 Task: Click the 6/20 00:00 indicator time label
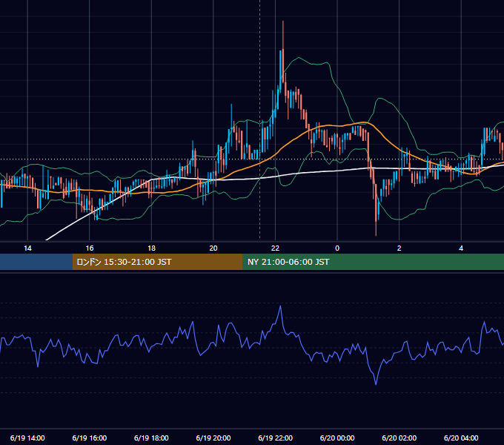pos(337,438)
